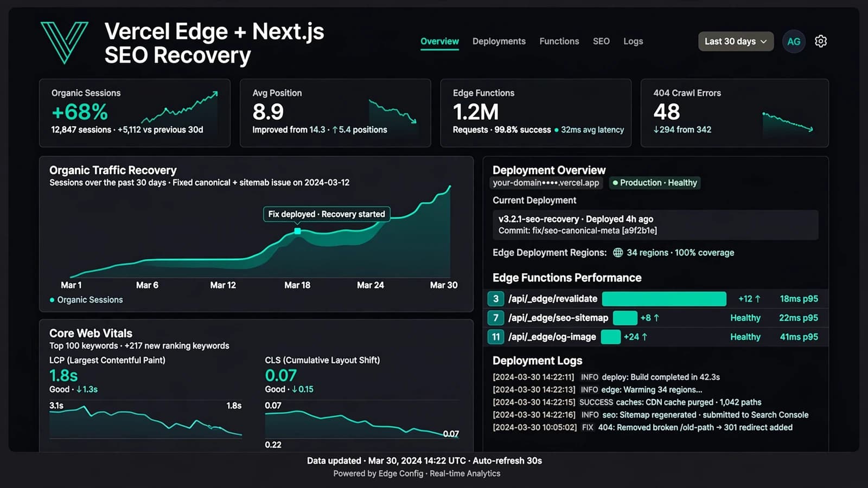Click the 18ms p95 latency value
The width and height of the screenshot is (868, 488).
point(799,299)
